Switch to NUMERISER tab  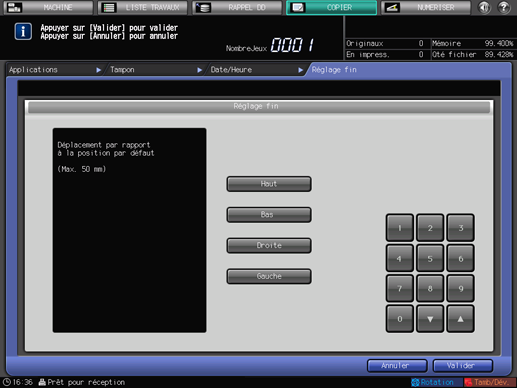426,7
